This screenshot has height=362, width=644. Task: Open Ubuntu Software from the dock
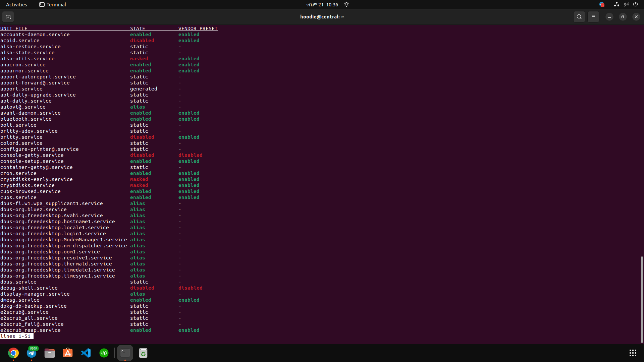68,353
